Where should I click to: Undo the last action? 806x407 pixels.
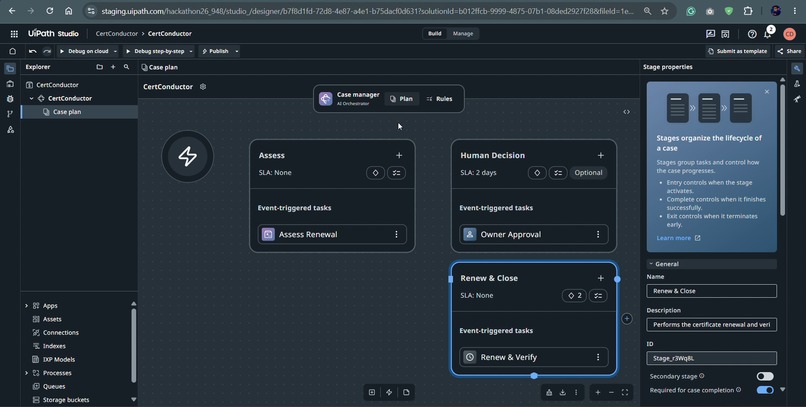pyautogui.click(x=32, y=51)
